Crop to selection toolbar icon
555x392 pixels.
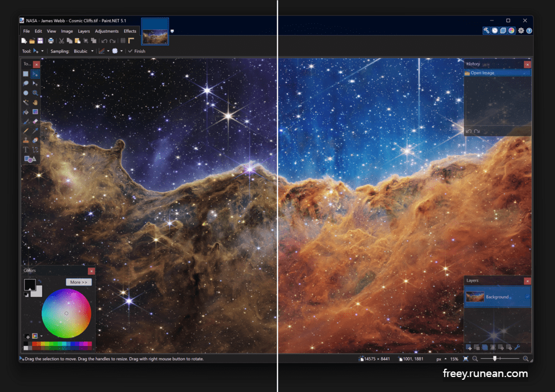click(85, 41)
